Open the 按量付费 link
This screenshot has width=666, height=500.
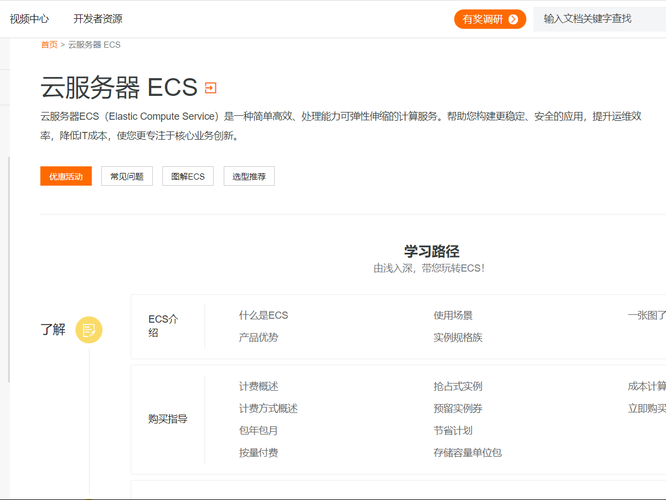(258, 452)
